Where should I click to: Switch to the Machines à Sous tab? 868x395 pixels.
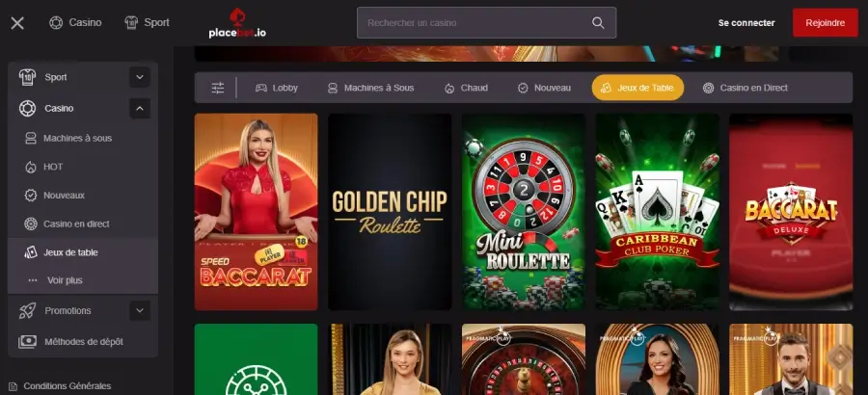click(x=371, y=88)
